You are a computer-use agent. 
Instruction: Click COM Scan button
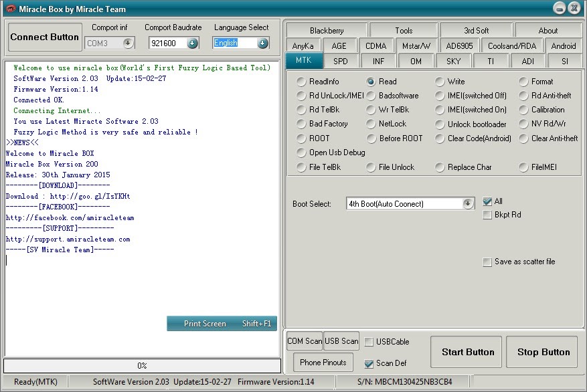[305, 340]
